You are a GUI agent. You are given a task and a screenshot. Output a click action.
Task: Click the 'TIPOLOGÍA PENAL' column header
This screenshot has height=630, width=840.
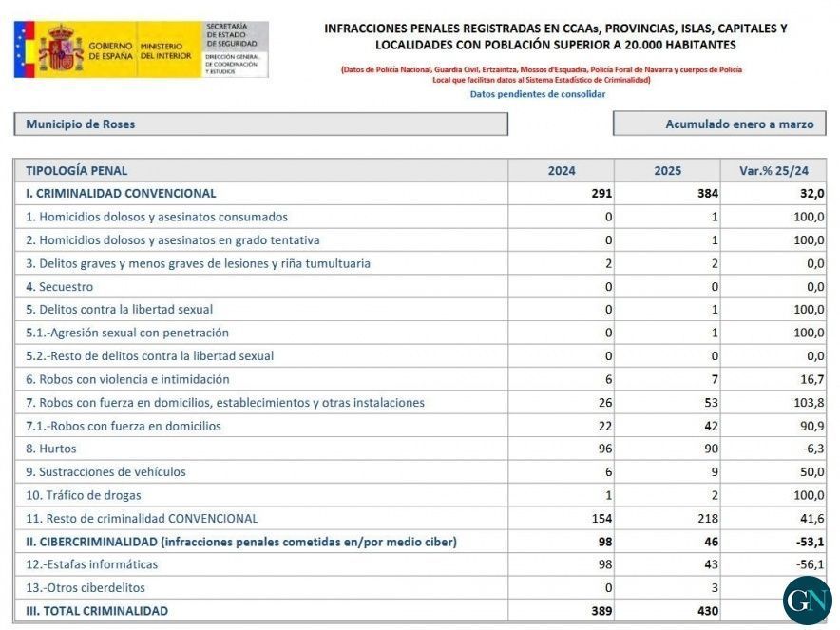point(77,171)
